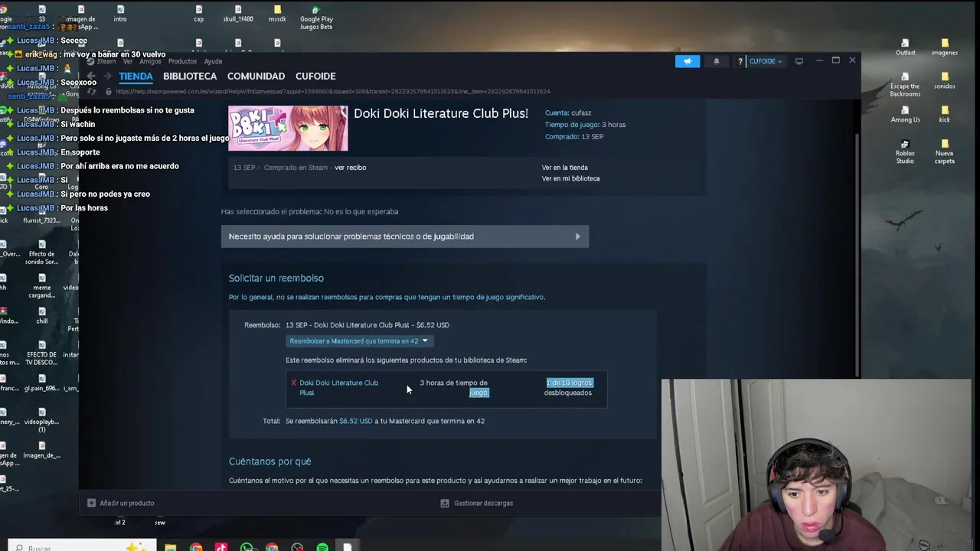Click the '1 de 19 logros' highlighted text
This screenshot has height=551, width=980.
tap(569, 383)
